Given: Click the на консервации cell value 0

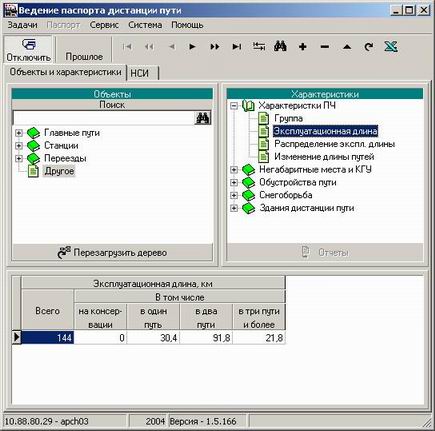Looking at the screenshot, I should (x=100, y=338).
